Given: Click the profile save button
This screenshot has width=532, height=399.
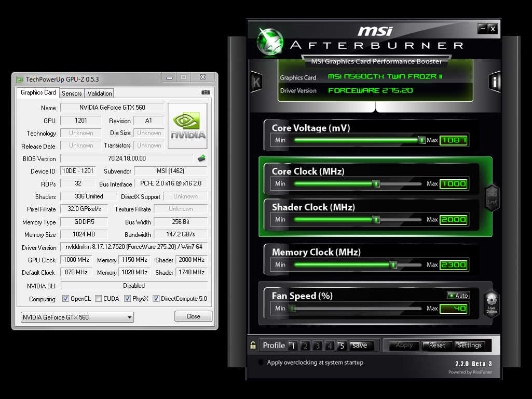Looking at the screenshot, I should (x=361, y=345).
